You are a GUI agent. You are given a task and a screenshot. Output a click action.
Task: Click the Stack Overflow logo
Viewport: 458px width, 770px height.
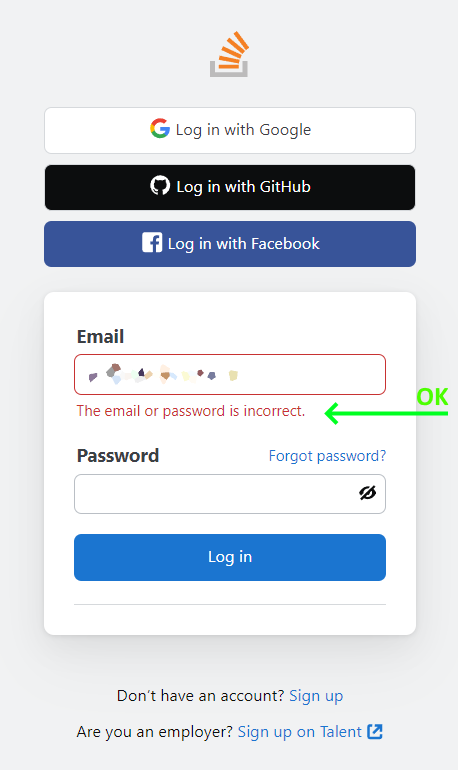[x=229, y=54]
